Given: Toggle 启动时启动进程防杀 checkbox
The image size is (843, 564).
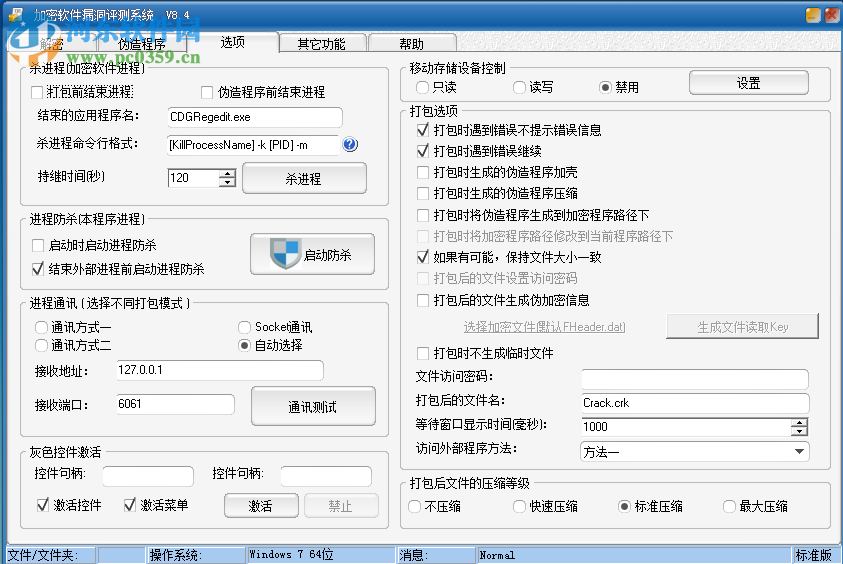Looking at the screenshot, I should click(38, 246).
